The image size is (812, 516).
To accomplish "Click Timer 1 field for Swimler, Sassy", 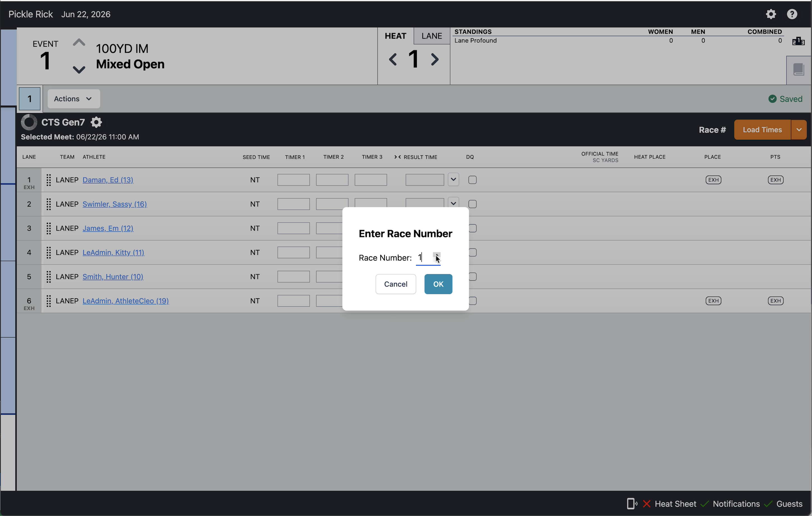I will coord(293,204).
